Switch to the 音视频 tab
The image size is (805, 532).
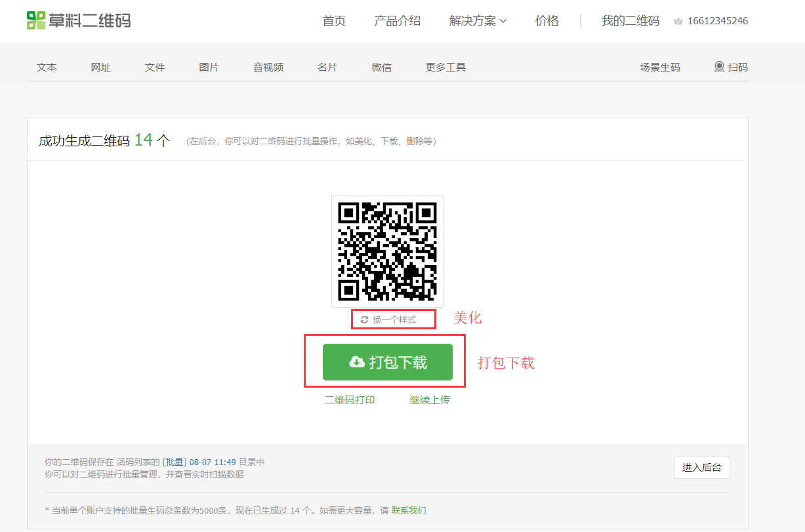pos(268,66)
